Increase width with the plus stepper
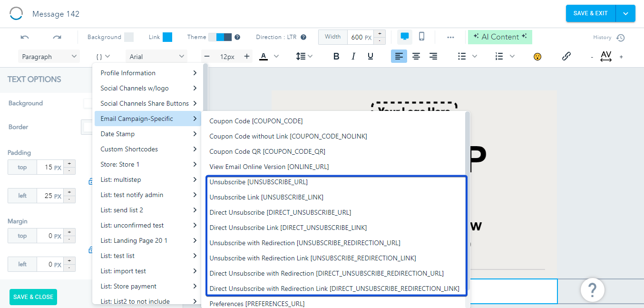Viewport: 644px width, 308px height. coord(380,33)
